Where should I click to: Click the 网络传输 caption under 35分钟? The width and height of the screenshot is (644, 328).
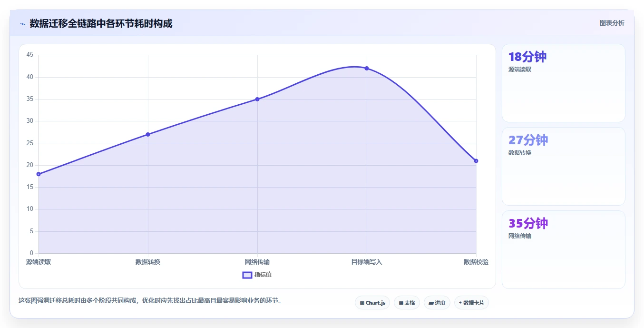click(520, 236)
